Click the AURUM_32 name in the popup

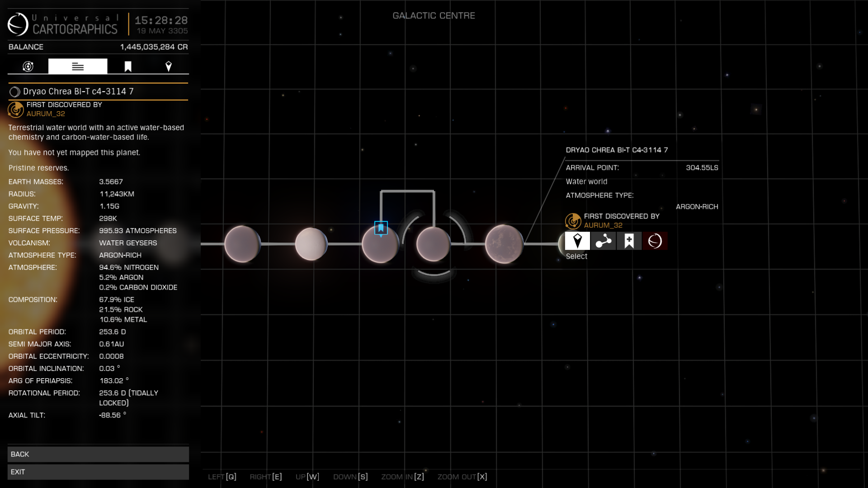(603, 225)
